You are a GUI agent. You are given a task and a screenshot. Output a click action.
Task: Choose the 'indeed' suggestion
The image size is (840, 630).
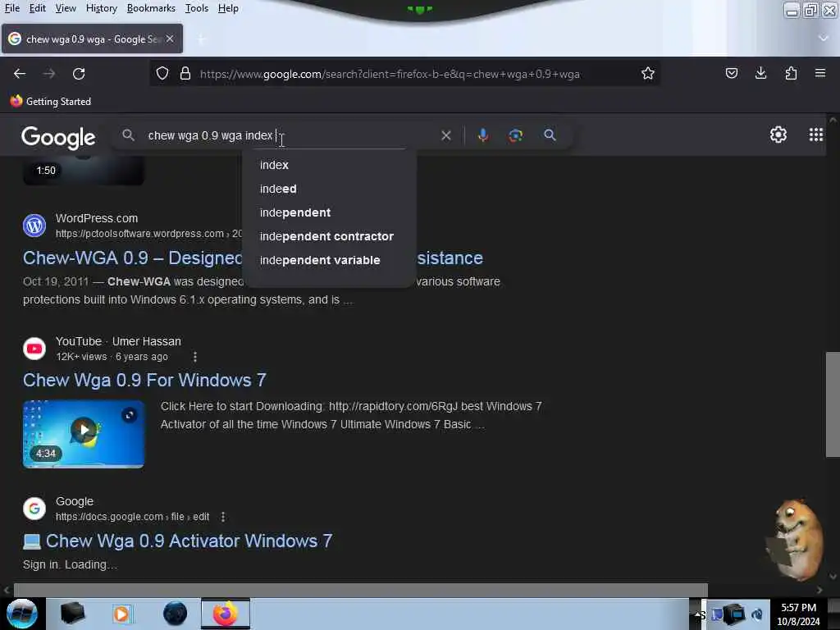329,189
